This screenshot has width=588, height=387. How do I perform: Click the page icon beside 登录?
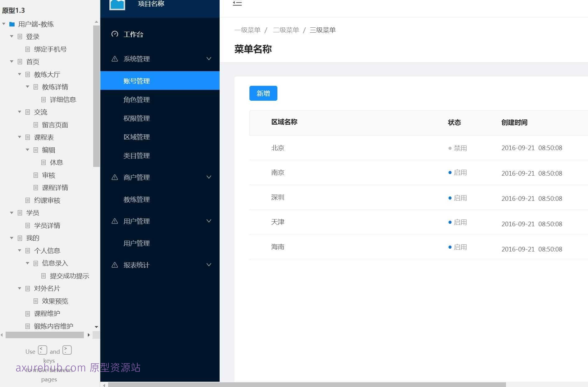click(20, 36)
